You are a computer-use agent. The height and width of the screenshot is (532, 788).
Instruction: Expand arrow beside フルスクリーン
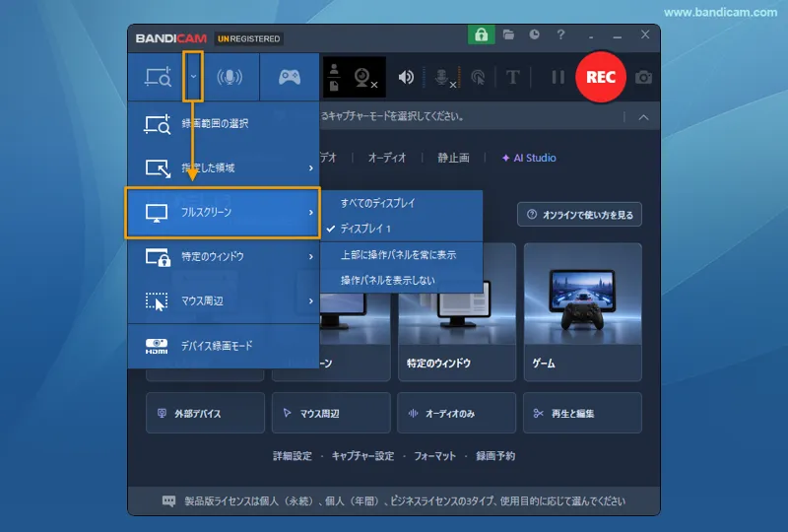tap(311, 212)
